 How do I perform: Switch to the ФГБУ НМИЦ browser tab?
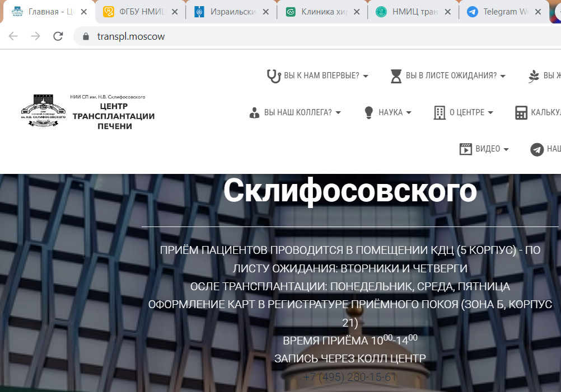pos(140,12)
